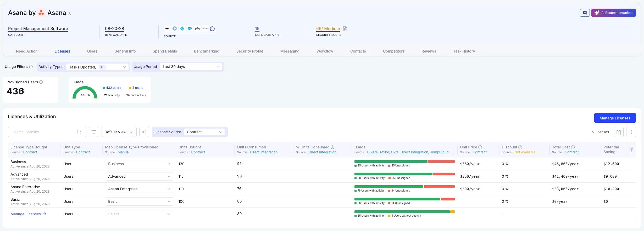Switch to the Spend Details tab
This screenshot has height=231, width=644.
(165, 51)
